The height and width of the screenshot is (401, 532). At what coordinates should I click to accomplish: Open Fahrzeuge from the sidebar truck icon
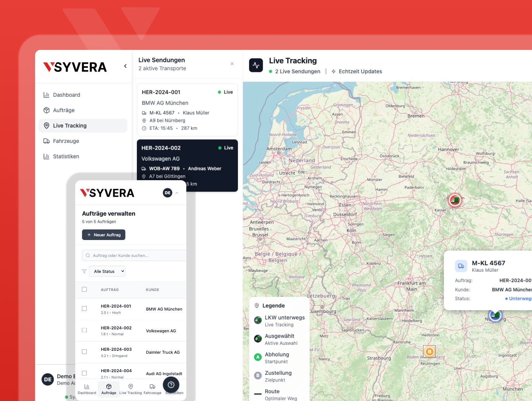point(46,141)
